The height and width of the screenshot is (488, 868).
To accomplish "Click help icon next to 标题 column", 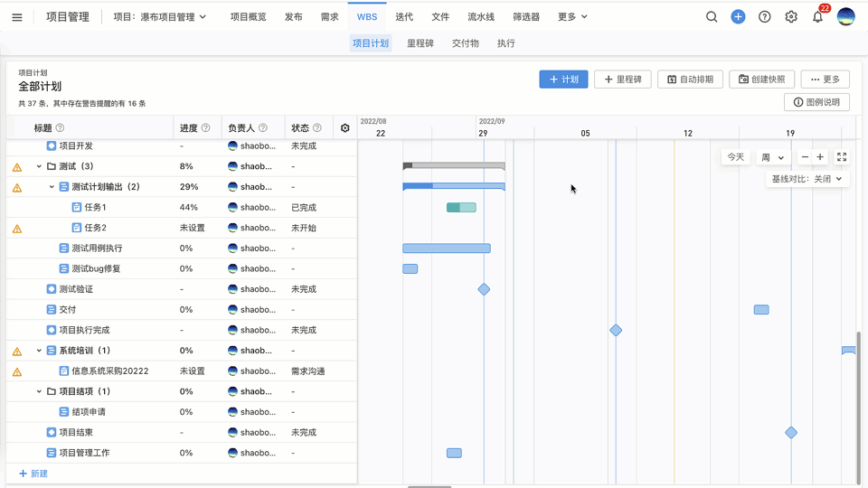I will (60, 127).
